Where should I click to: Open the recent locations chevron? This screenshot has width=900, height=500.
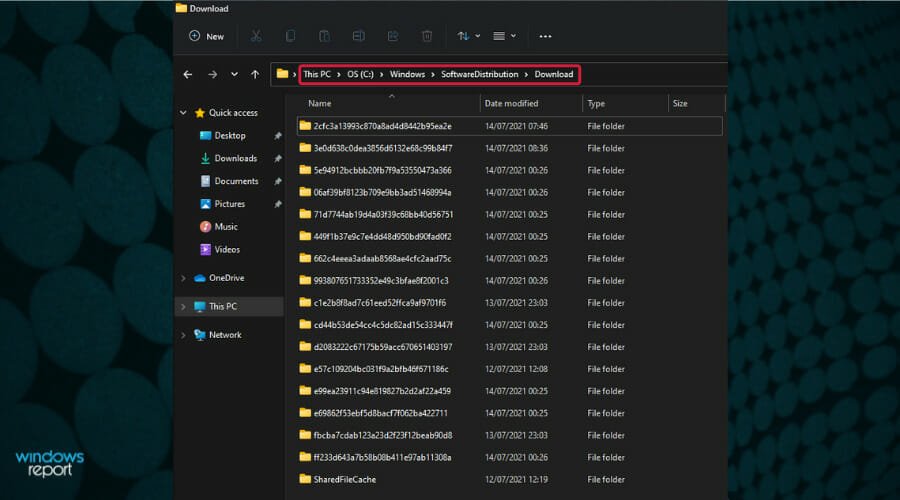point(234,75)
